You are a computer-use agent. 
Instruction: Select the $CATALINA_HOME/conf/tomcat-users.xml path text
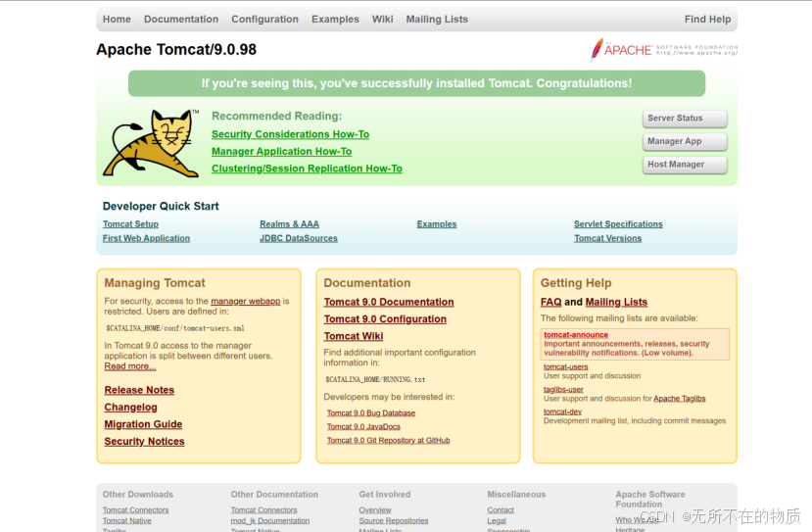point(175,328)
